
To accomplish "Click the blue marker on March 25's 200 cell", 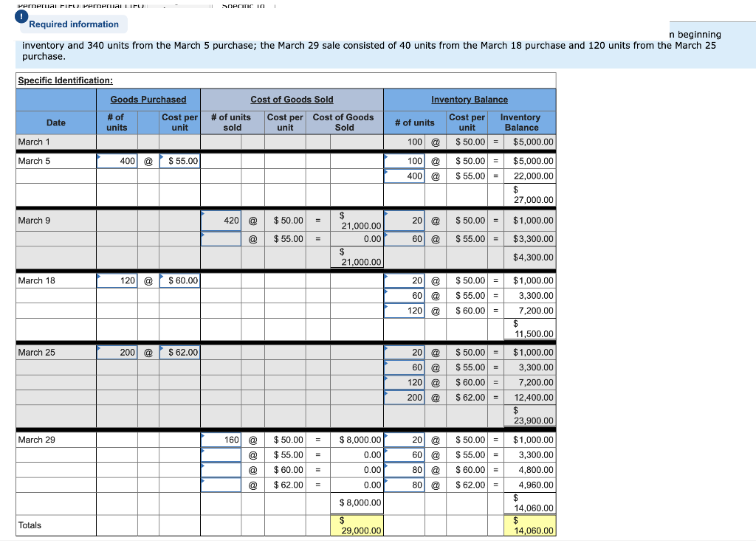I will pos(99,348).
